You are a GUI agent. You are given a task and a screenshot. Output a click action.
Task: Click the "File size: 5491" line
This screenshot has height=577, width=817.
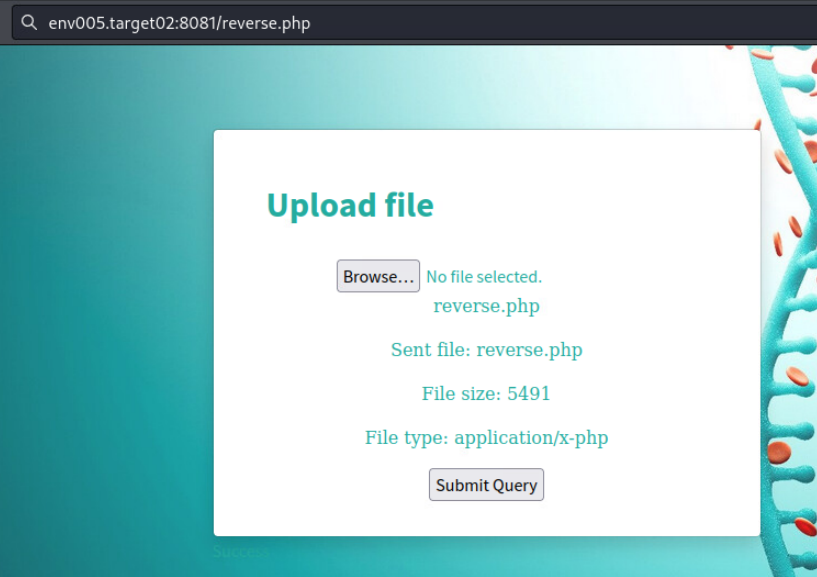point(486,394)
